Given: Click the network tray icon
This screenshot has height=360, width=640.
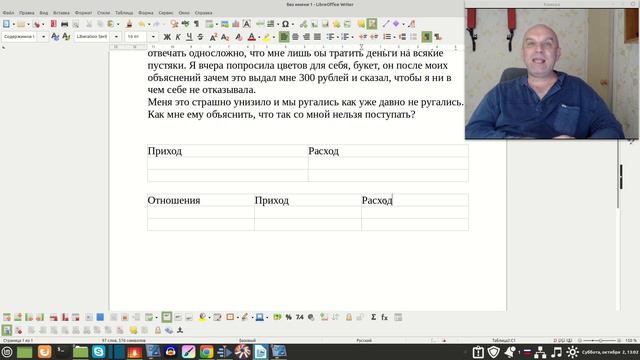Looking at the screenshot, I should 540,352.
